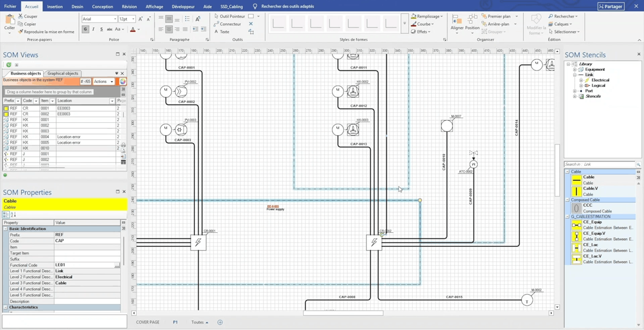Select the Connecteur tool

pos(230,24)
